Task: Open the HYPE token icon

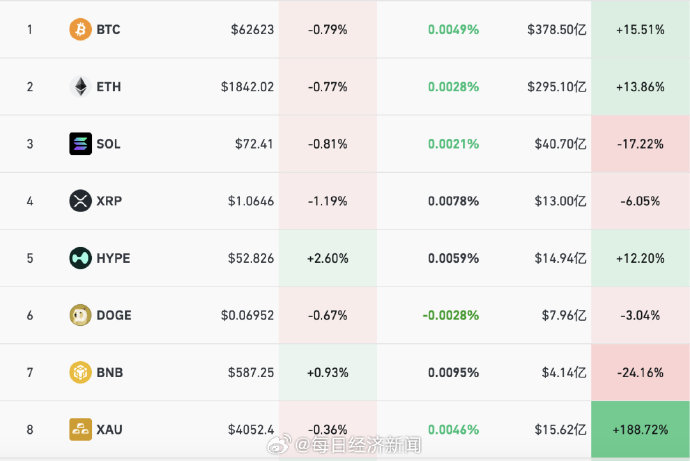Action: (81, 258)
